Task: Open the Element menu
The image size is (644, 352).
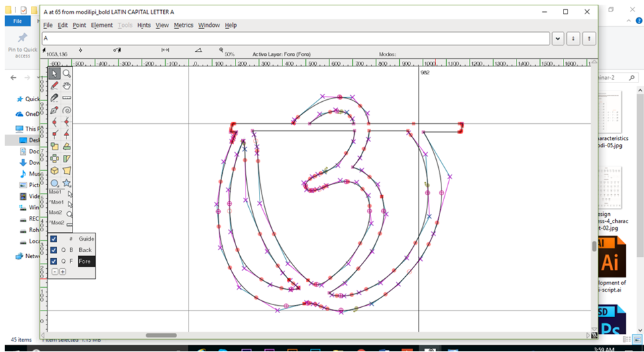Action: click(102, 25)
